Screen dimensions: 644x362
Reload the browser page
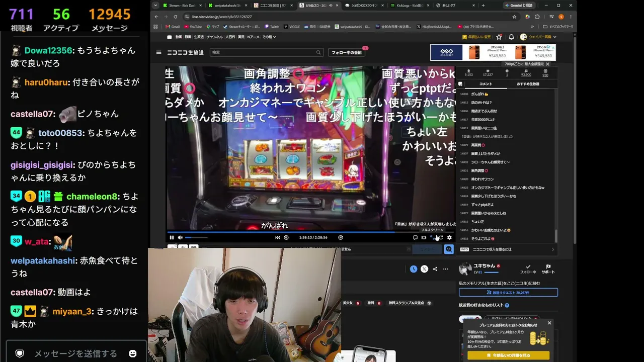(x=175, y=17)
